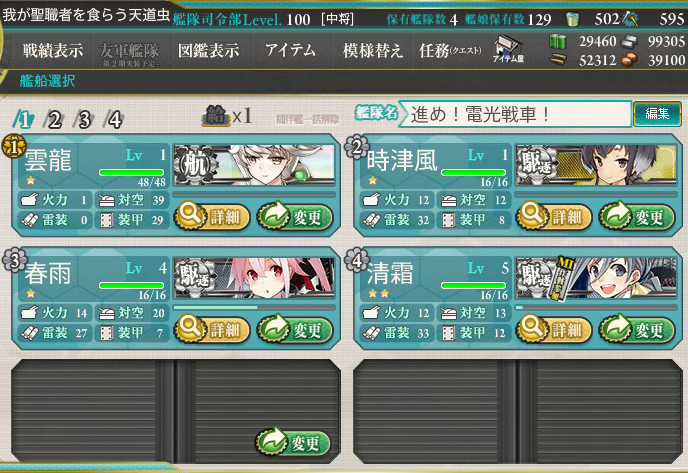Click the fuel drum resource icon
The image size is (688, 473).
pyautogui.click(x=558, y=42)
